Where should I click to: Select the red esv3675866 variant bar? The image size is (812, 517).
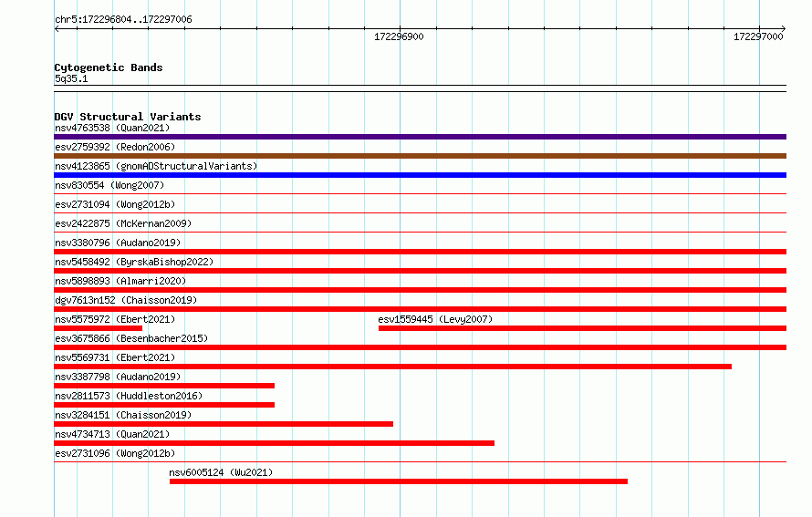coord(420,347)
